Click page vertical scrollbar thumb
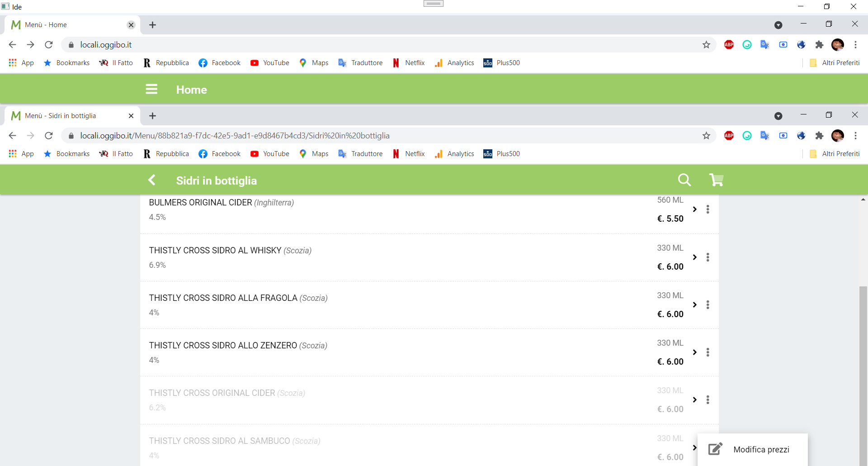868x466 pixels. (x=863, y=376)
